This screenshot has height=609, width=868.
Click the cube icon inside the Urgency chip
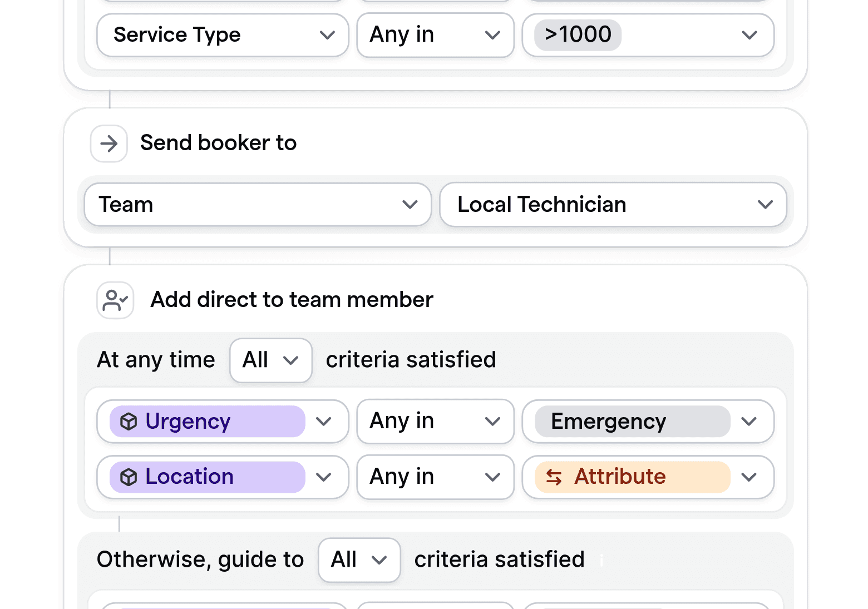[x=129, y=422]
